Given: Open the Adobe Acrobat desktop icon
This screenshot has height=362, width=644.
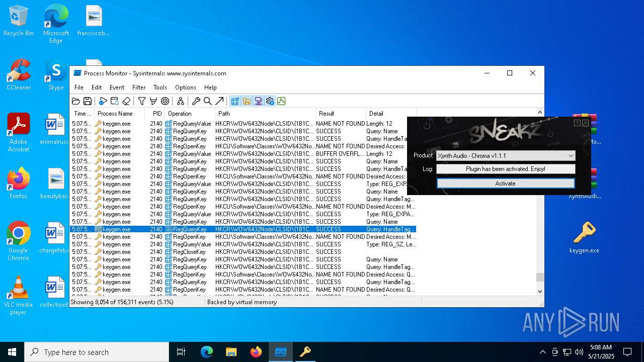Looking at the screenshot, I should [x=19, y=132].
